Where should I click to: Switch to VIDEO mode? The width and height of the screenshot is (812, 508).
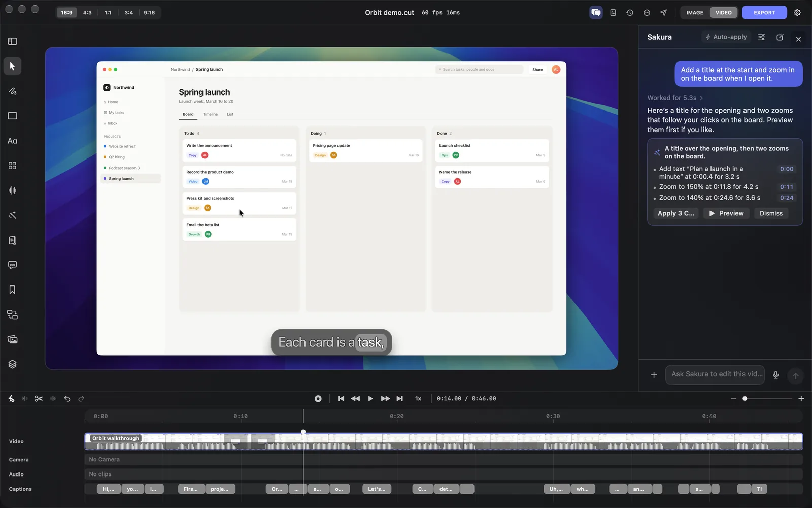724,13
